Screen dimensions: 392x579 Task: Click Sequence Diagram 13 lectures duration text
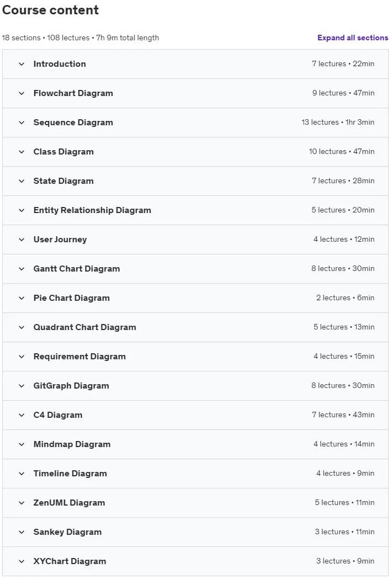(338, 122)
